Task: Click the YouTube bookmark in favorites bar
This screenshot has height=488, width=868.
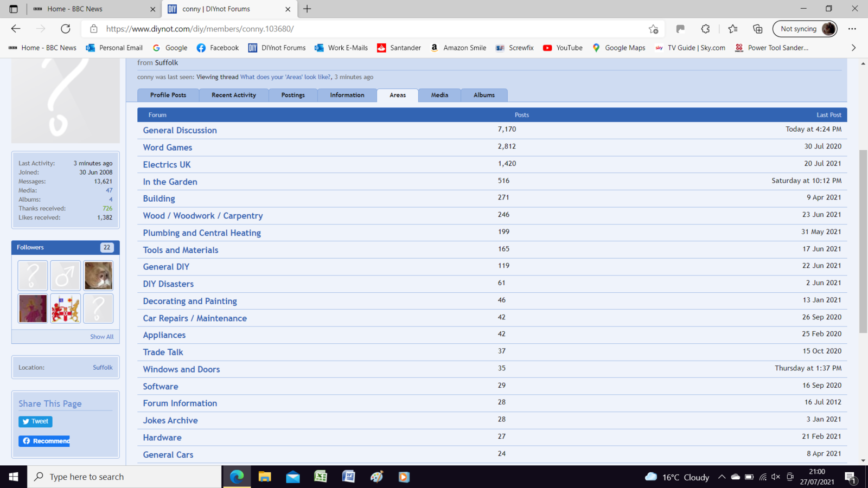Action: (563, 48)
